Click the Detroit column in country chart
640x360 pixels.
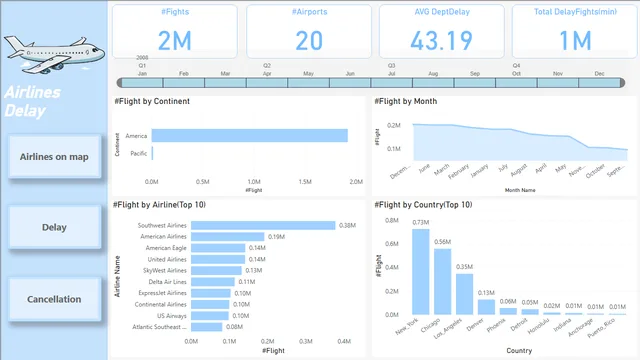[530, 312]
